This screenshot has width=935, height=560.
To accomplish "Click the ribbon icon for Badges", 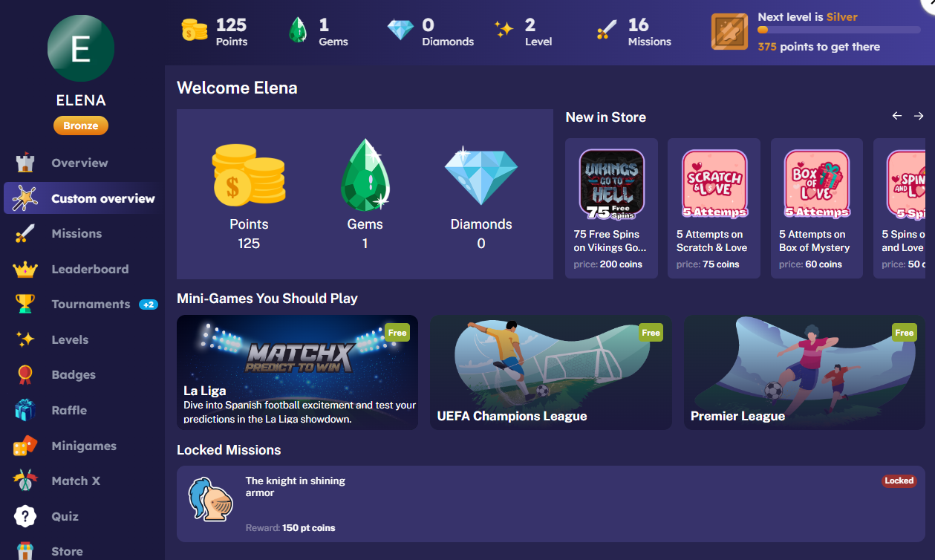I will 25,375.
